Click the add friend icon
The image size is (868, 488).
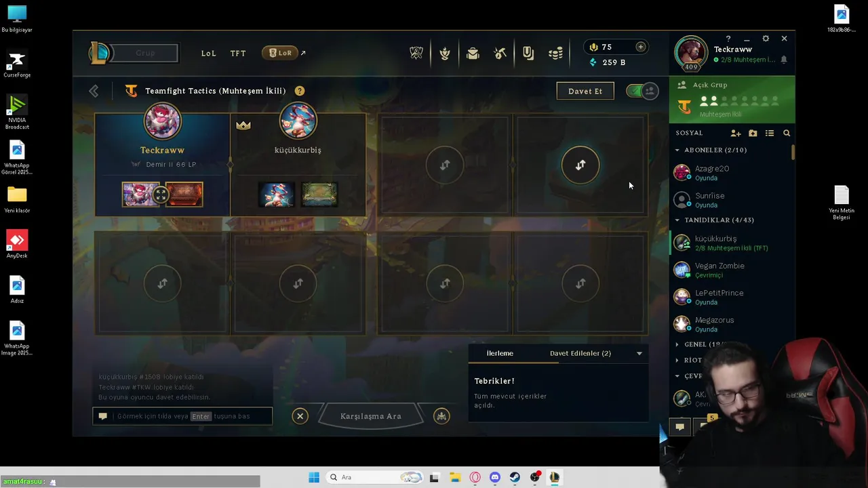tap(736, 133)
